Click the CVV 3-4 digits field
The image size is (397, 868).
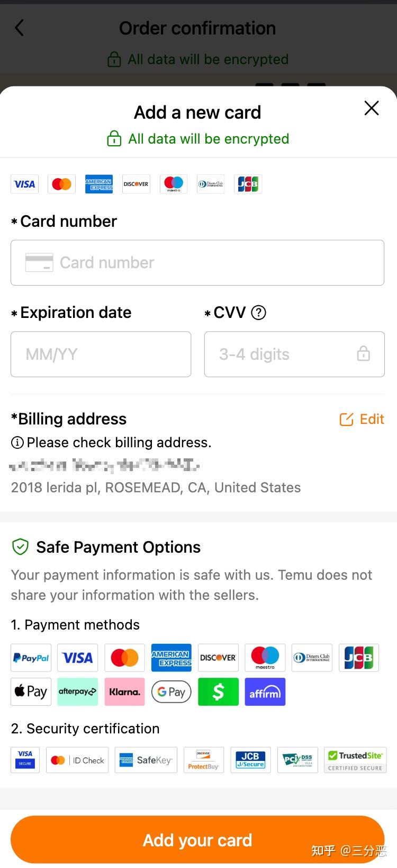point(286,354)
